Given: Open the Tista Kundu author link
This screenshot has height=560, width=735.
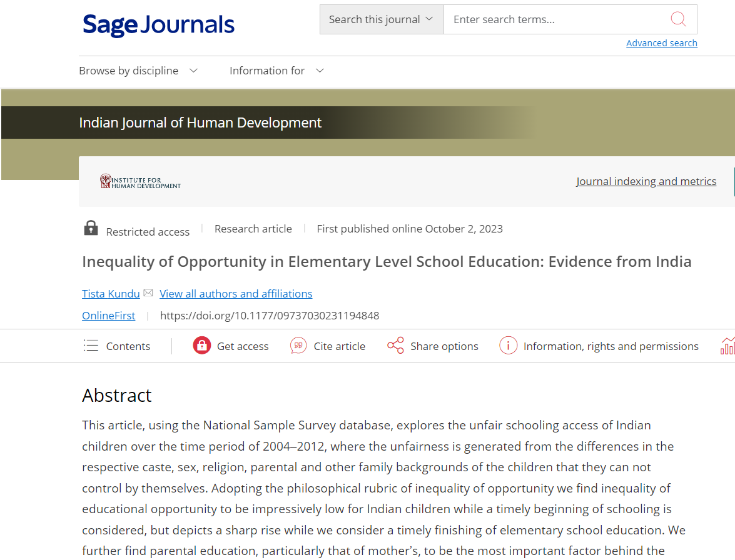Looking at the screenshot, I should 111,294.
